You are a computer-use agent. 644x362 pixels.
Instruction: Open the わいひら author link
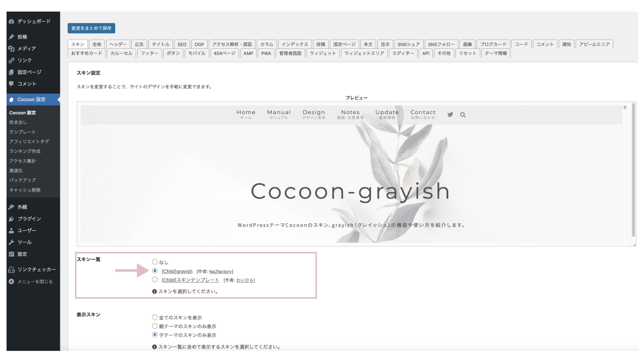(245, 280)
